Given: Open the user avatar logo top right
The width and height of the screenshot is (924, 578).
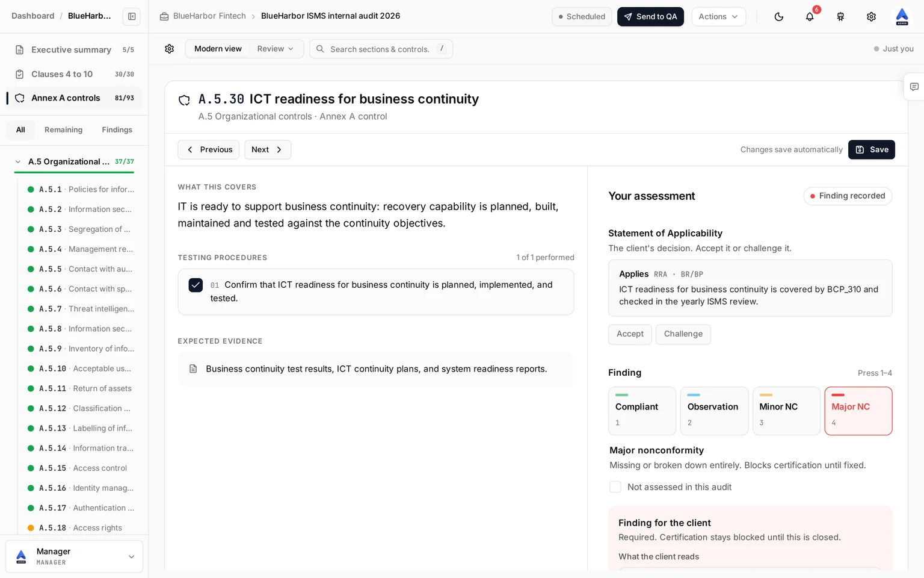Looking at the screenshot, I should 902,16.
